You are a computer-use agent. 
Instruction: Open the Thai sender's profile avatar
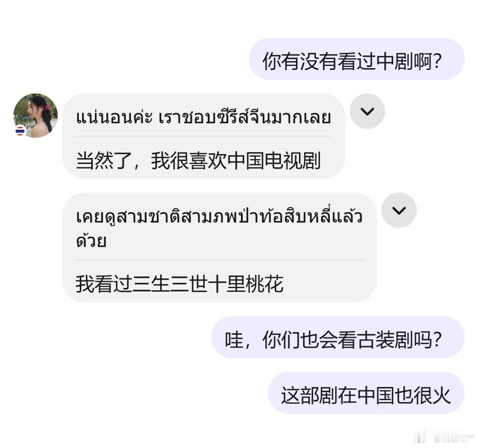click(x=36, y=115)
